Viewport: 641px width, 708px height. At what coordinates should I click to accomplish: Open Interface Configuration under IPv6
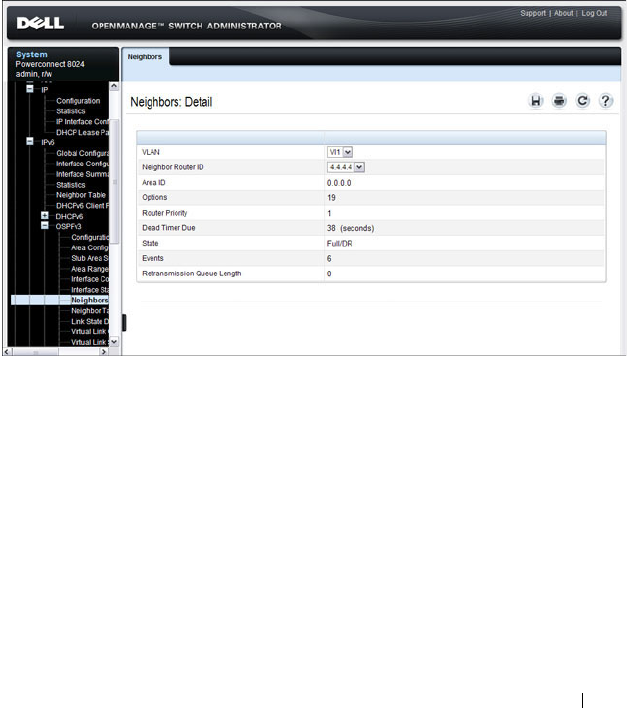point(82,163)
